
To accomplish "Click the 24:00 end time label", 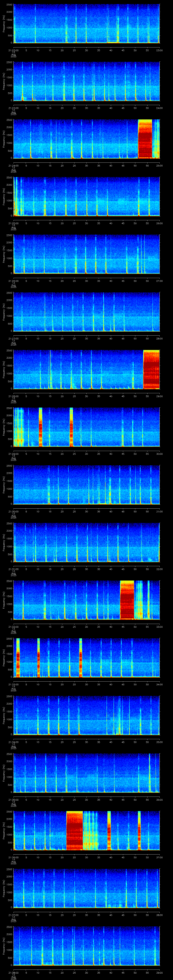I will point(159,108).
